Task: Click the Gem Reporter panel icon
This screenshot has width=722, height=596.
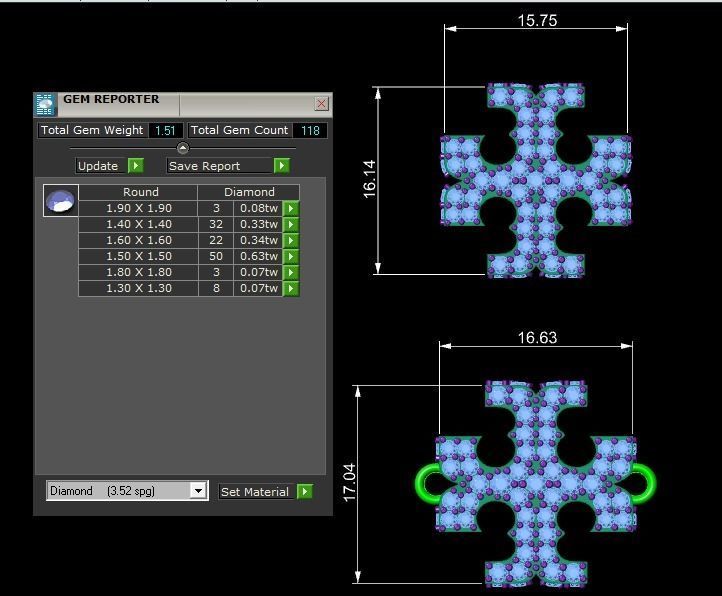Action: pyautogui.click(x=45, y=104)
